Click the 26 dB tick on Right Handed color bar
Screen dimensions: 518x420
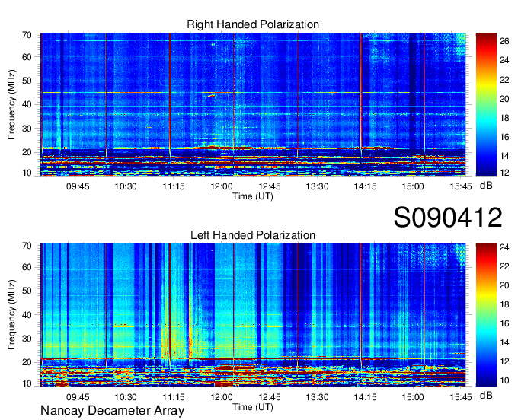tap(504, 41)
